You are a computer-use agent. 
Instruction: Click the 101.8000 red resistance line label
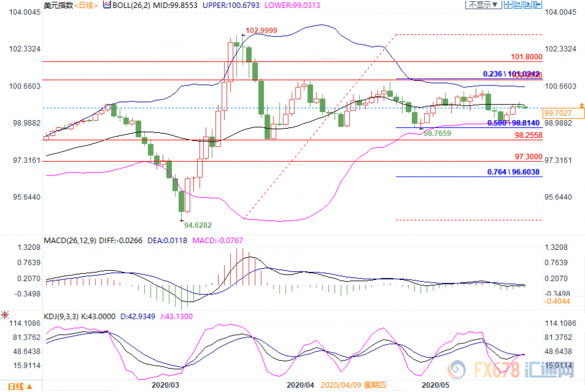coord(526,57)
